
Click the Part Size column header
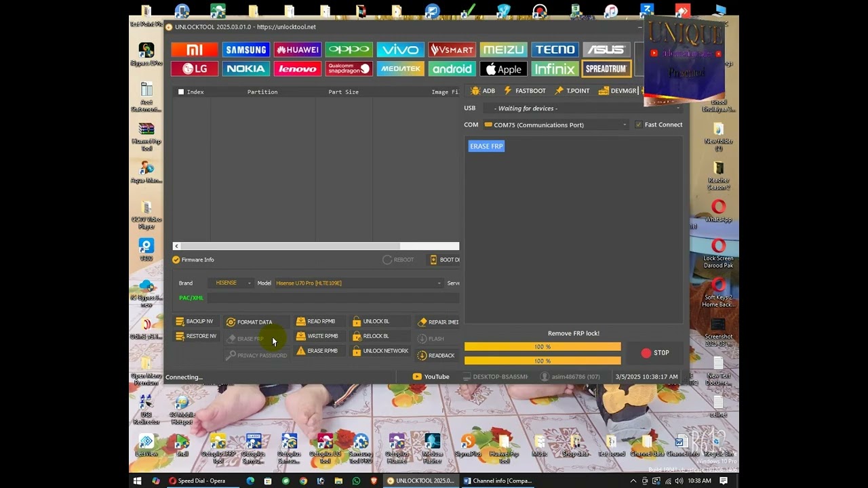tap(343, 92)
